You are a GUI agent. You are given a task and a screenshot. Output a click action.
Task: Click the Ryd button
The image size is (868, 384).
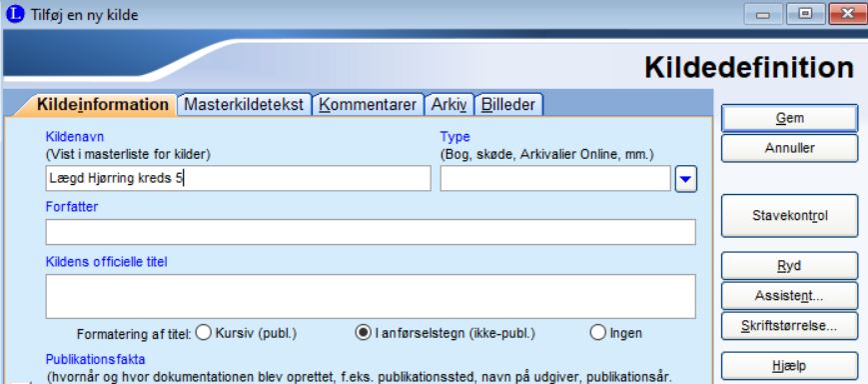(789, 266)
